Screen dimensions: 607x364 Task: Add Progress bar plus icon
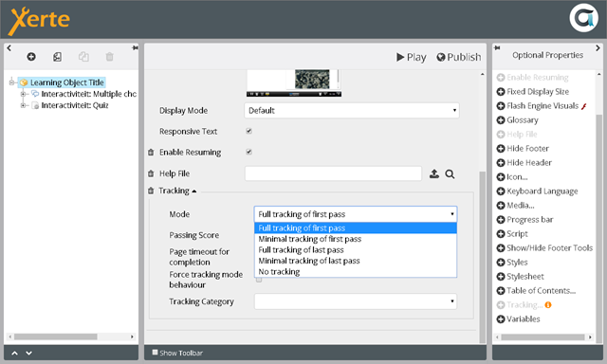[x=501, y=220]
